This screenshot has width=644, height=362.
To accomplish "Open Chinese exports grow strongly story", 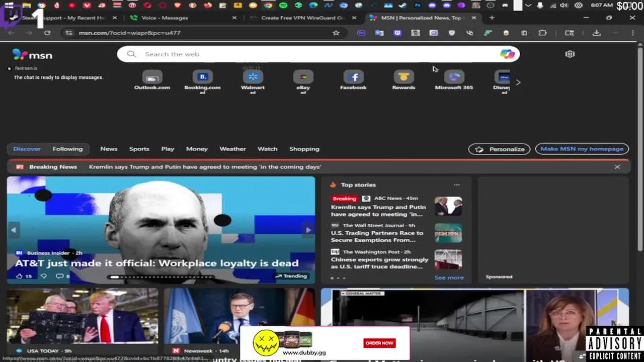I will (x=380, y=263).
